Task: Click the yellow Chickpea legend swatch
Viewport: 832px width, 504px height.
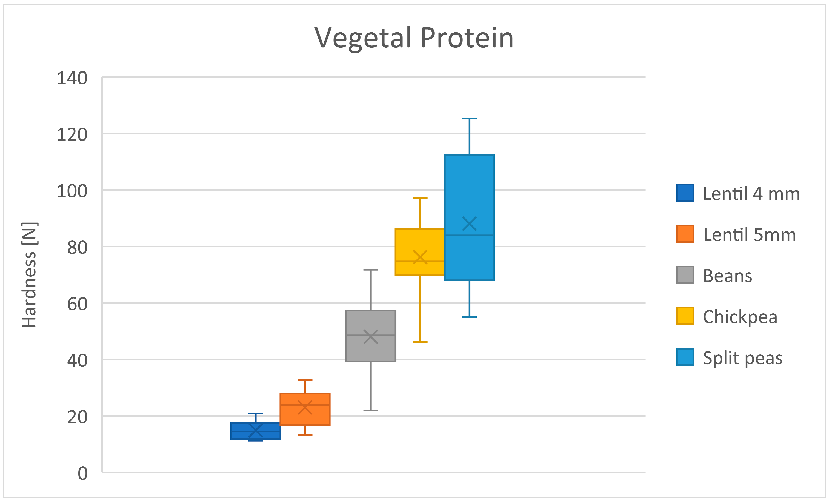Action: [x=685, y=316]
